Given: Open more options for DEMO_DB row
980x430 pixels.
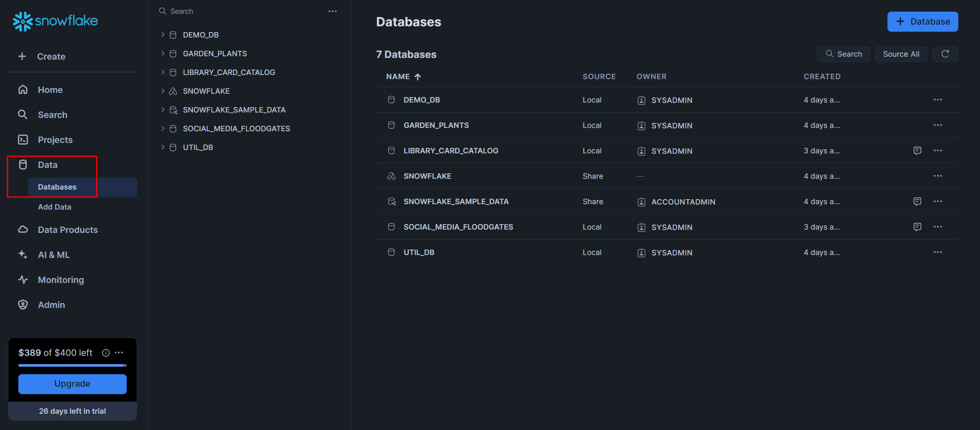Looking at the screenshot, I should (938, 100).
